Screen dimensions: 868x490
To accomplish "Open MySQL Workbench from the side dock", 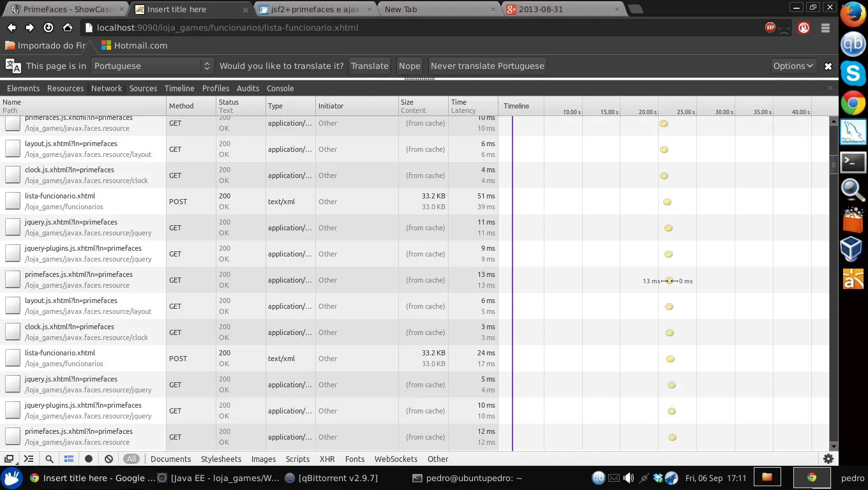I will [x=853, y=131].
